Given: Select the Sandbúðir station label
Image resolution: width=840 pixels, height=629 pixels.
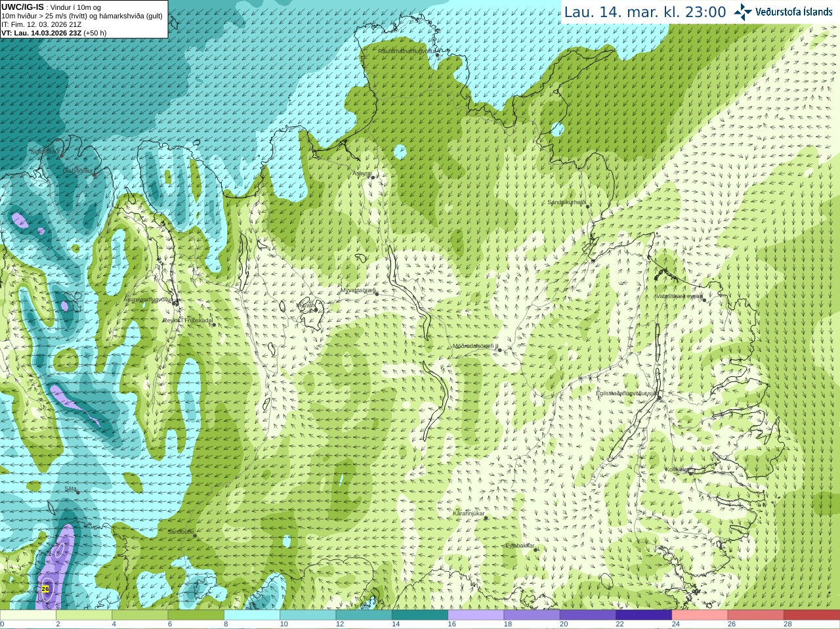Looking at the screenshot, I should [x=180, y=532].
